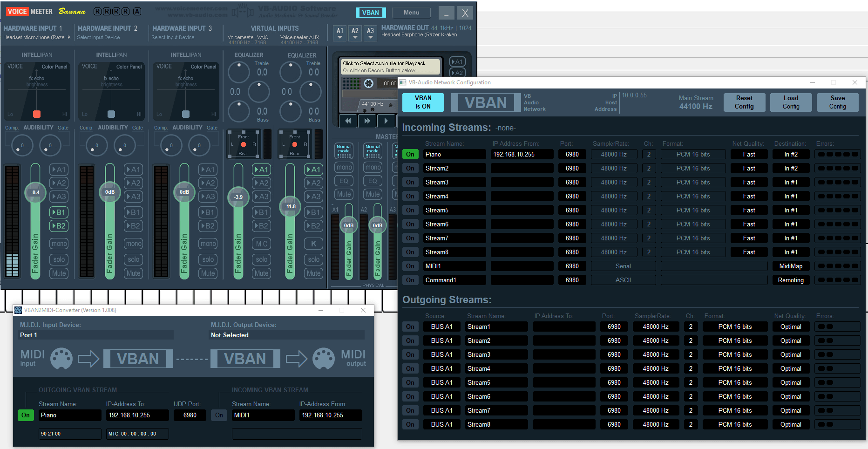
Task: Turn off incoming Piano stream
Action: pos(410,154)
